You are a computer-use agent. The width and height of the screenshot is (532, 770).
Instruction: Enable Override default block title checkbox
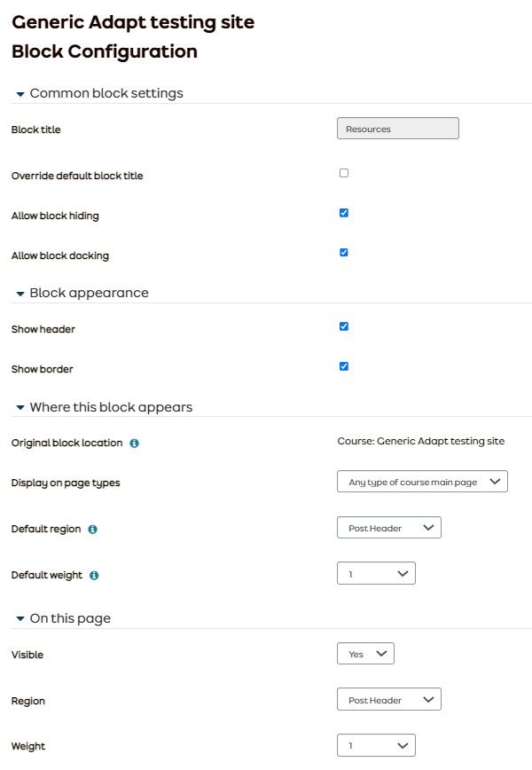344,173
